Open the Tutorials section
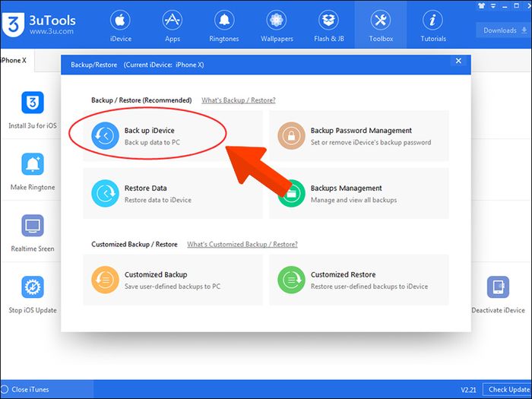Image resolution: width=532 pixels, height=399 pixels. coord(433,26)
